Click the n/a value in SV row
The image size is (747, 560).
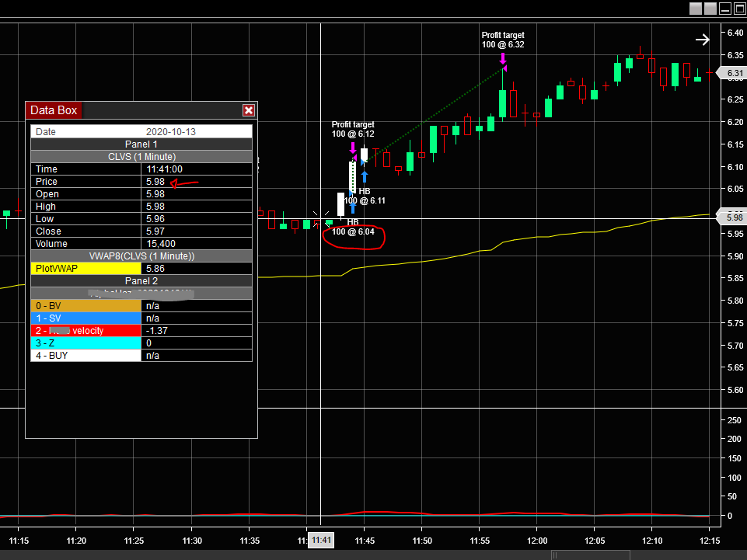[x=152, y=318]
